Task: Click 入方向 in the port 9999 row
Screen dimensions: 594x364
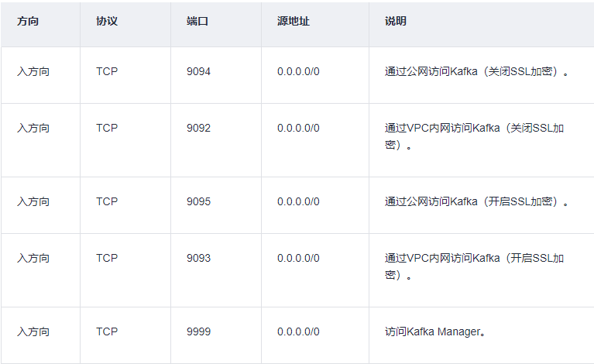Action: pos(33,331)
